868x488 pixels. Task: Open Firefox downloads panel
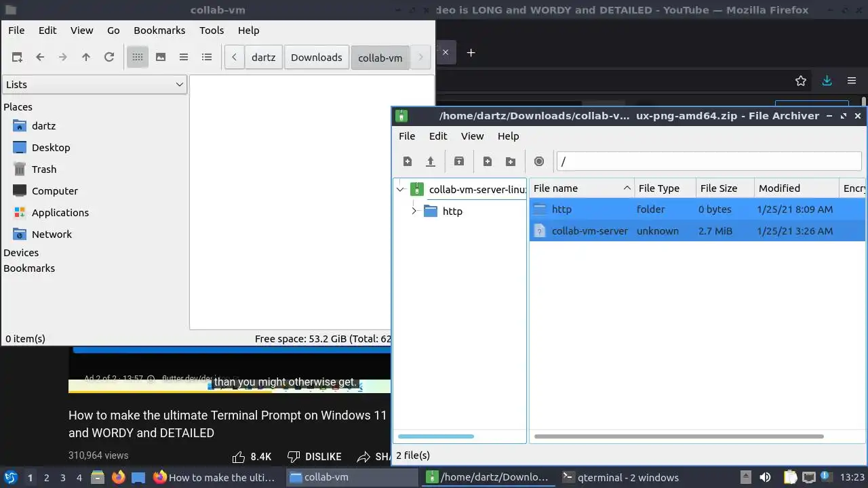(x=827, y=81)
